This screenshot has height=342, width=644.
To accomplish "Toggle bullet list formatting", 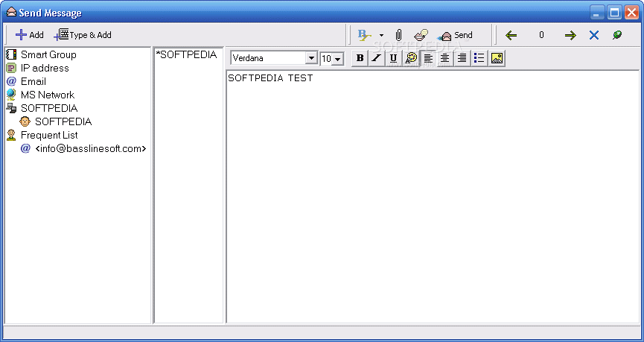I will (479, 58).
